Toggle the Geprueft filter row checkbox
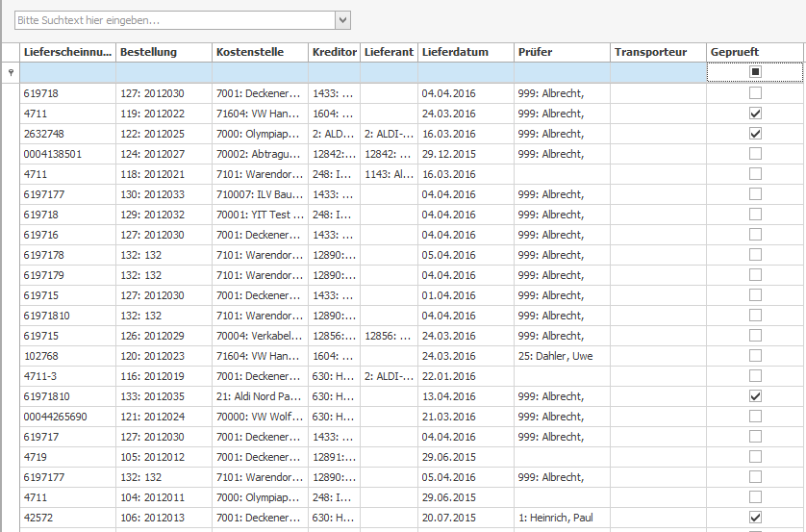This screenshot has height=532, width=806. tap(755, 72)
